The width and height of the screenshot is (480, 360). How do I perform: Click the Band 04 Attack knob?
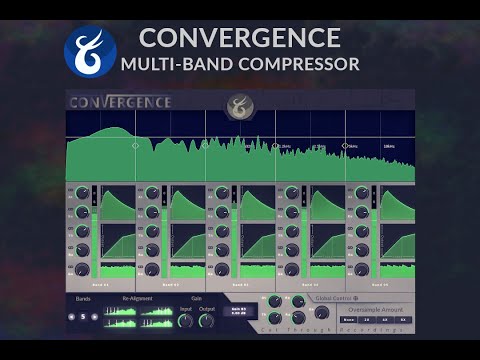pyautogui.click(x=292, y=193)
